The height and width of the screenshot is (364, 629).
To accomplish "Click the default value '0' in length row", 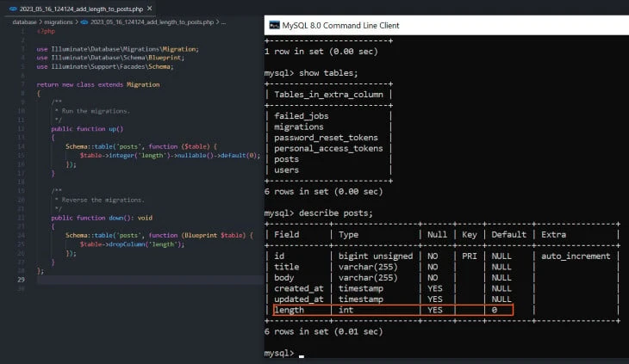I will pos(495,311).
